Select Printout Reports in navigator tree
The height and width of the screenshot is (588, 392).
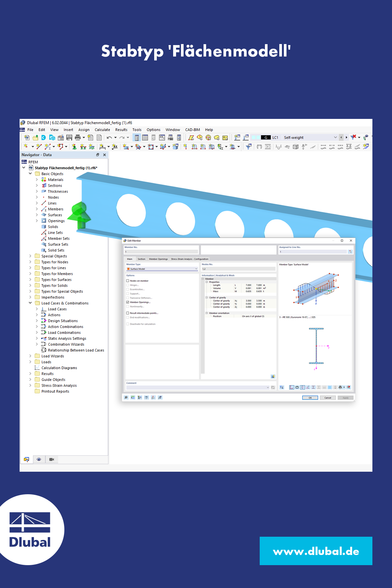coord(55,391)
